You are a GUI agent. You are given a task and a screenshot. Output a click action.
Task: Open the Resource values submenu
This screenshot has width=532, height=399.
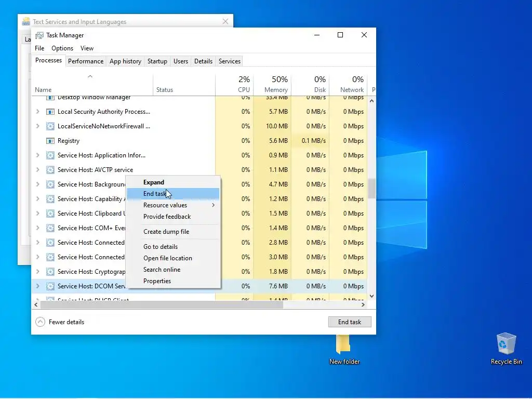click(x=173, y=205)
